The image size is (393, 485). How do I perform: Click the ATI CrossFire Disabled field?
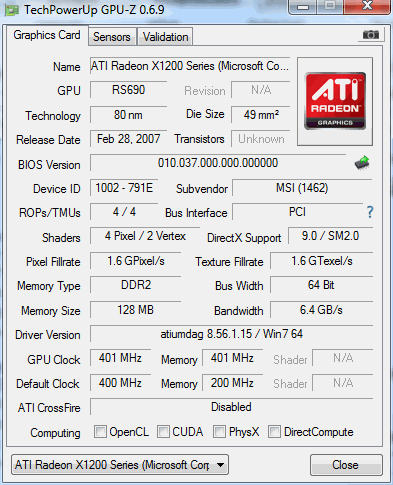pyautogui.click(x=231, y=407)
